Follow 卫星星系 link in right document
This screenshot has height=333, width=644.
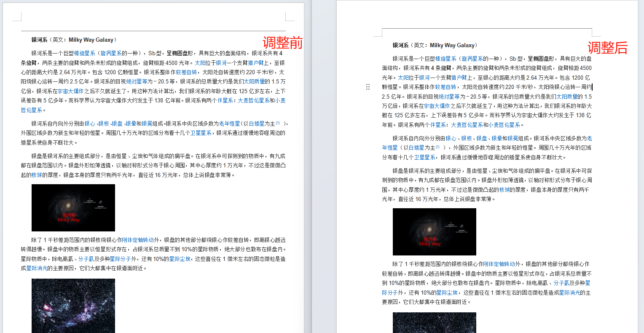[x=424, y=157]
